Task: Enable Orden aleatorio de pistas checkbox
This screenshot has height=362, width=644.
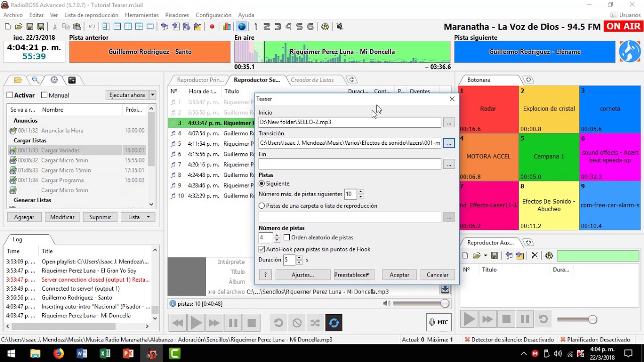Action: point(287,237)
